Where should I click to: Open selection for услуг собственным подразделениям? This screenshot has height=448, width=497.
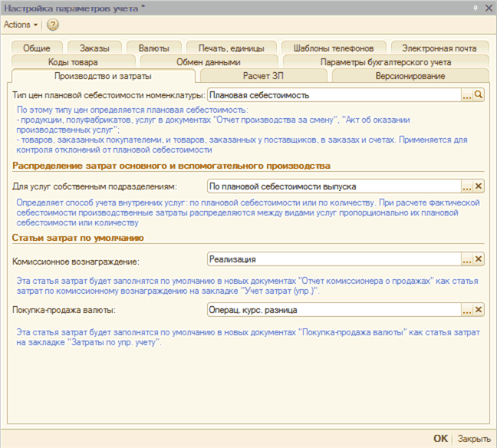tap(466, 186)
